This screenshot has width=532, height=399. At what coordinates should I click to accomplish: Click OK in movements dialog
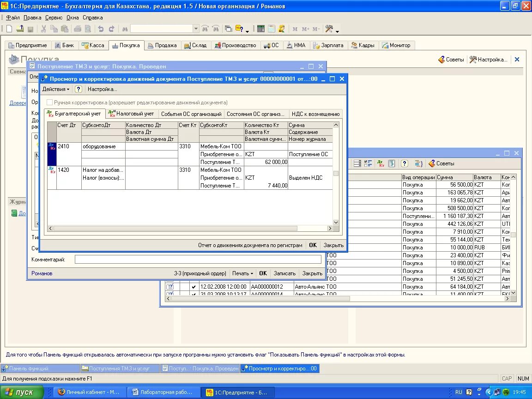tap(313, 245)
